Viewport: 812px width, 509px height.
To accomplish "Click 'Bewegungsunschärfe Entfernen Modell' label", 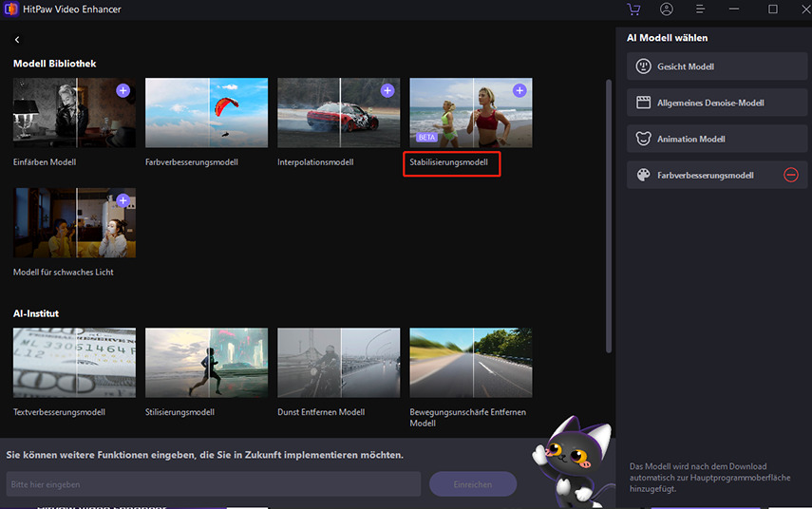I will (467, 417).
